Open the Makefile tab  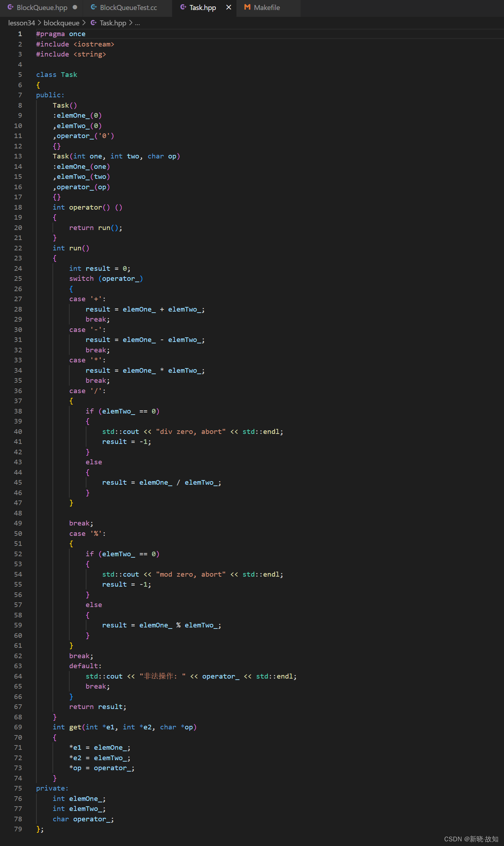(x=267, y=8)
